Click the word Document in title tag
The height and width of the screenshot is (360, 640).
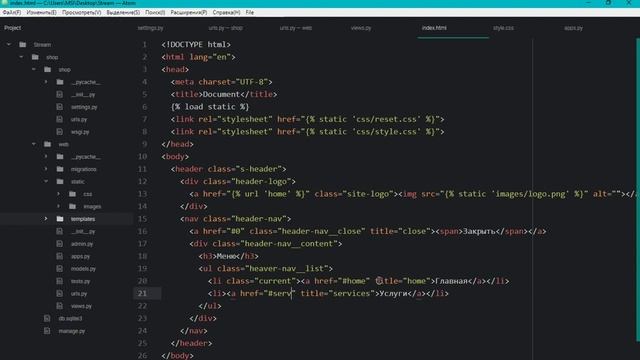pyautogui.click(x=221, y=94)
